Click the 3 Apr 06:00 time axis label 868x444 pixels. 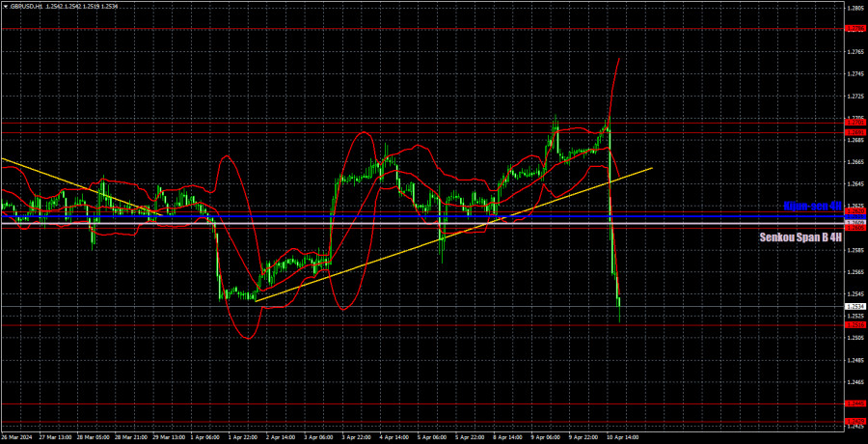317,437
